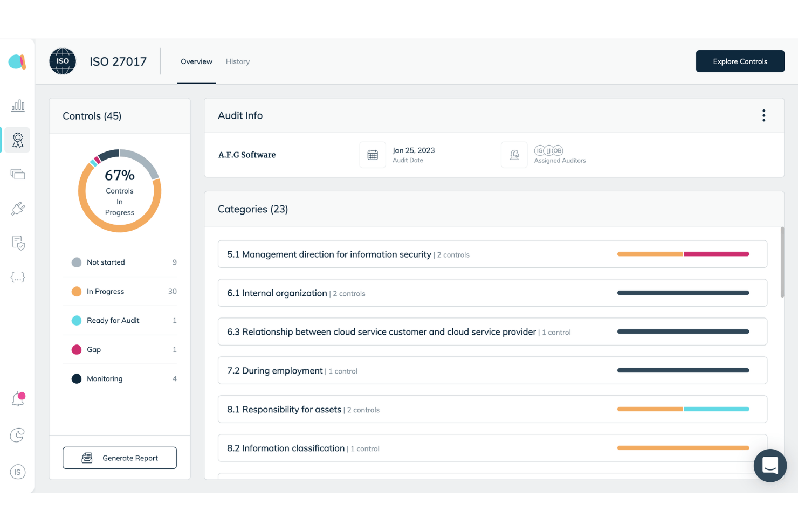Screen dimensions: 798x532
Task: Switch to the Overview tab
Action: point(196,61)
